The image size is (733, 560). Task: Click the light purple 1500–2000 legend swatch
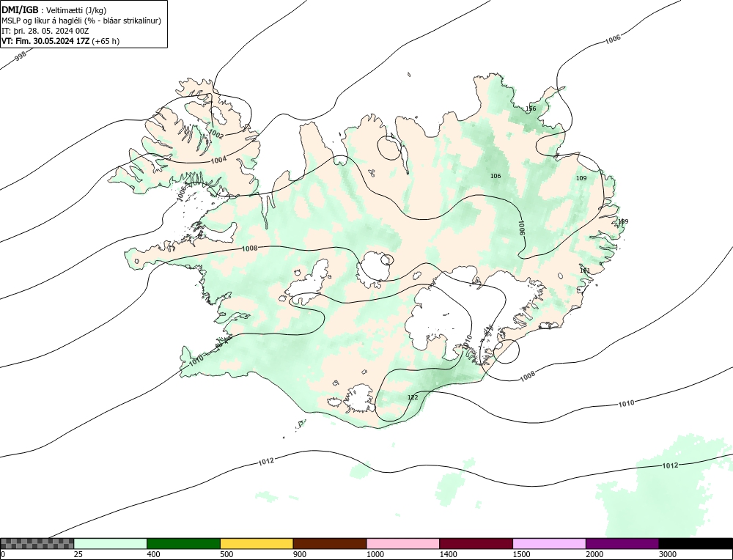(549, 543)
